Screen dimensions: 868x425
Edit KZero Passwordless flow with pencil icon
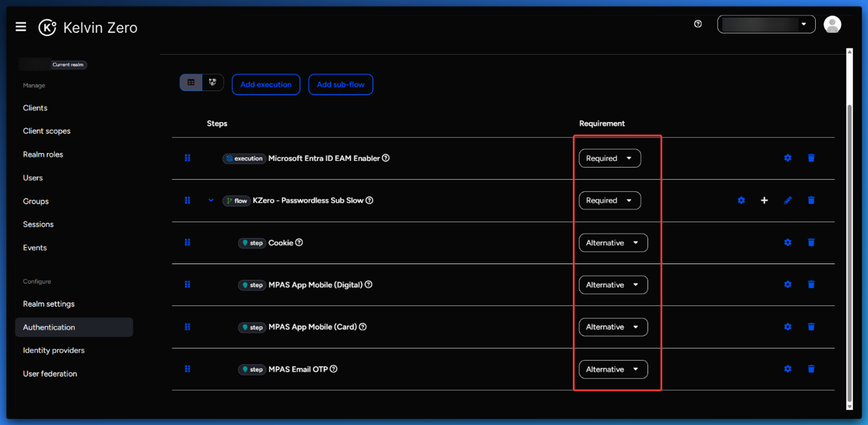[787, 200]
